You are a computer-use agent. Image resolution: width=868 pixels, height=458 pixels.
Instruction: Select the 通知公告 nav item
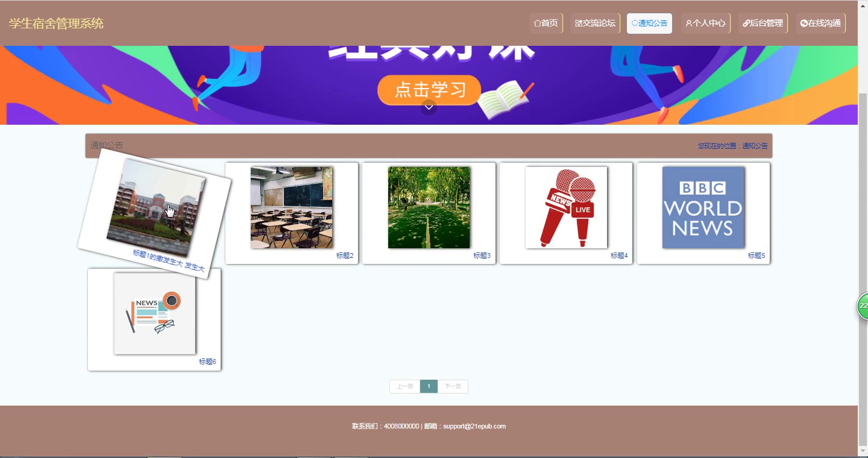coord(649,24)
